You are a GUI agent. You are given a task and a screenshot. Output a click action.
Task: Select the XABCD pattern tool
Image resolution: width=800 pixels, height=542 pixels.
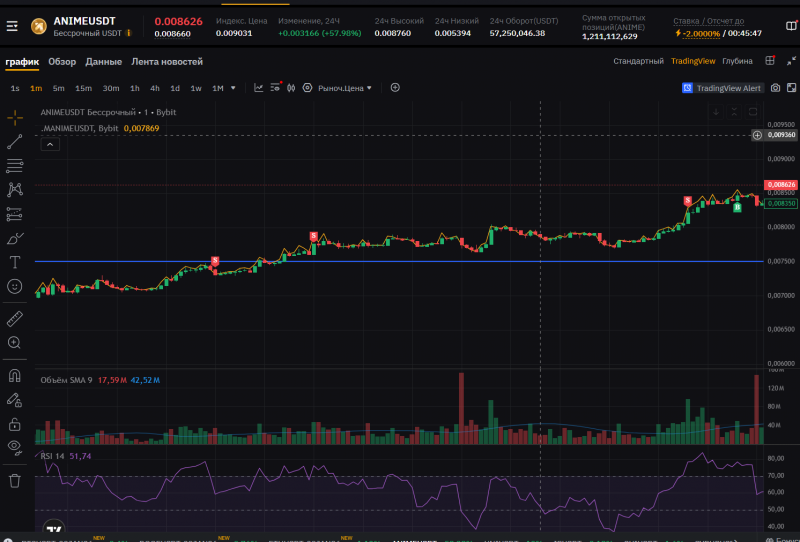15,190
